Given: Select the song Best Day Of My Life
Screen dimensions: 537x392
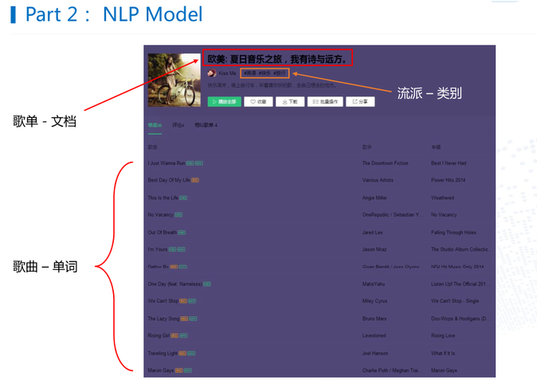Looking at the screenshot, I should pyautogui.click(x=169, y=180).
